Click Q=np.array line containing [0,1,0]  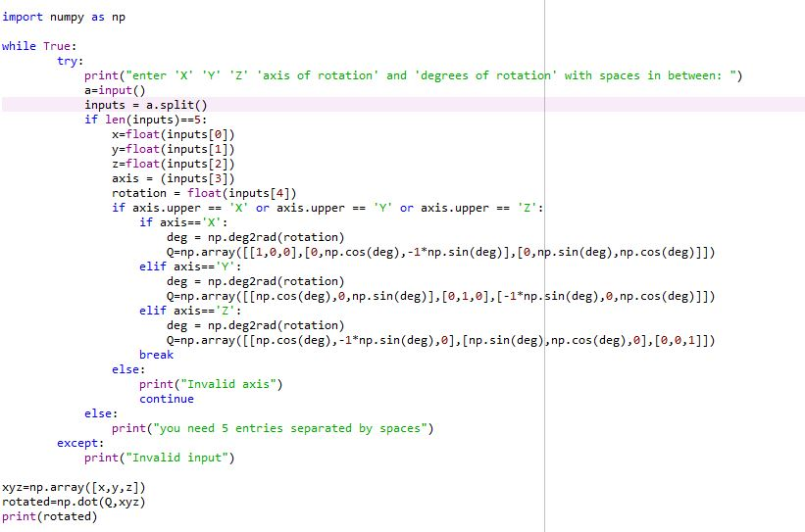[x=440, y=297]
